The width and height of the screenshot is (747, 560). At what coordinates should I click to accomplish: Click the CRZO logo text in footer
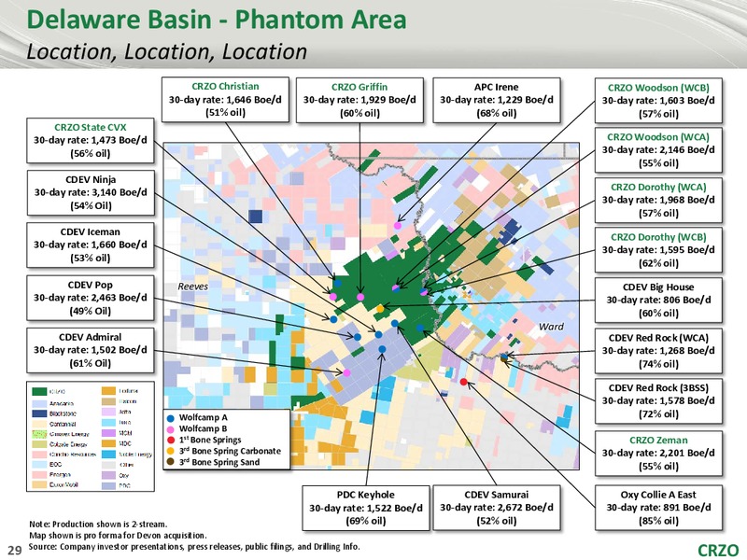(x=717, y=550)
